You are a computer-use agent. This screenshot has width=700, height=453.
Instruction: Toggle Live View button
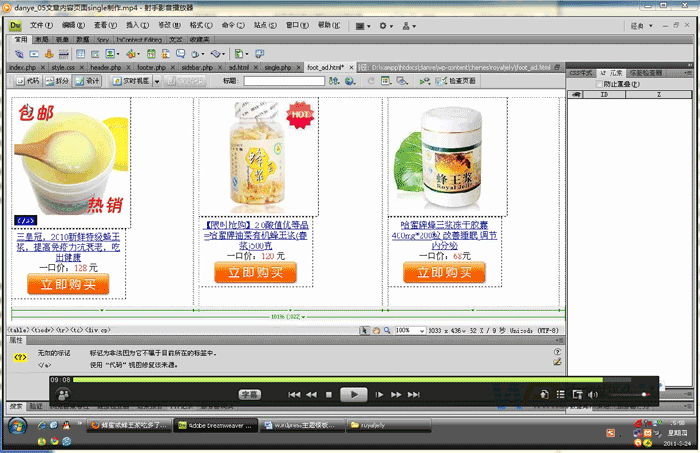coord(131,81)
